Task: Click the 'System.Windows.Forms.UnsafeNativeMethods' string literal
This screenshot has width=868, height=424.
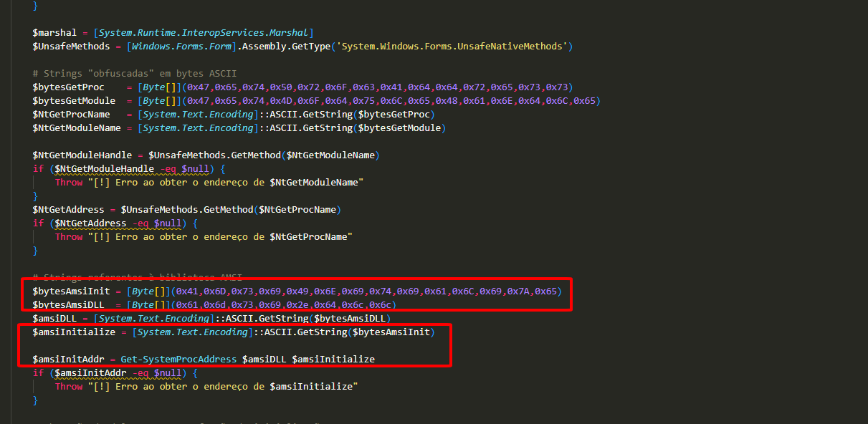Action: 452,47
